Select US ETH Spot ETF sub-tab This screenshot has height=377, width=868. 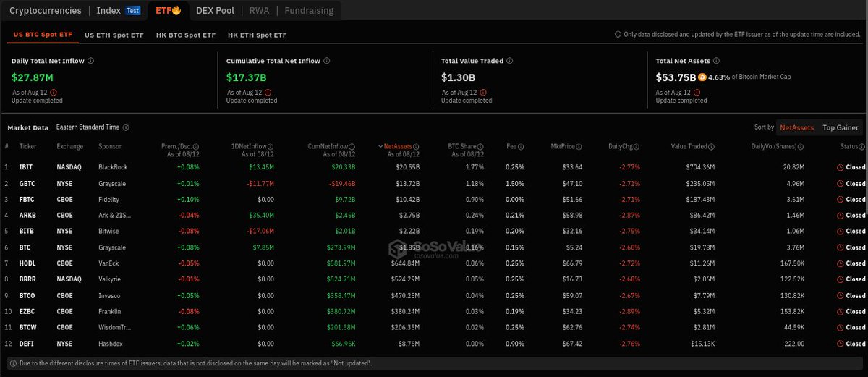click(114, 35)
